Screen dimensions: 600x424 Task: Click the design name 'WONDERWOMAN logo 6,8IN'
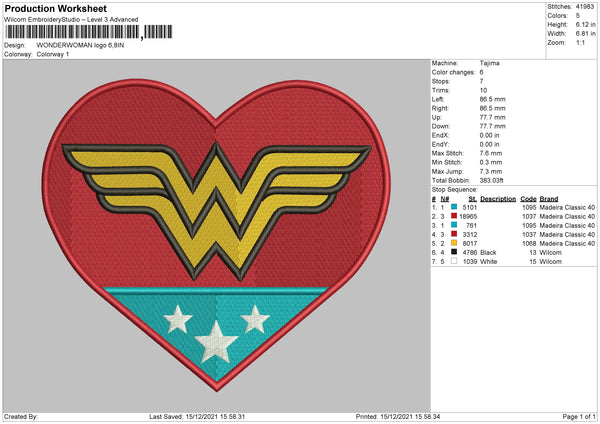click(x=80, y=45)
